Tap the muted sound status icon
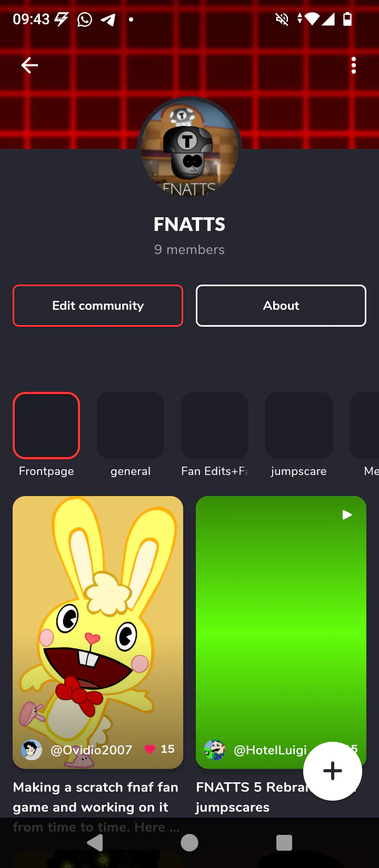 point(282,20)
